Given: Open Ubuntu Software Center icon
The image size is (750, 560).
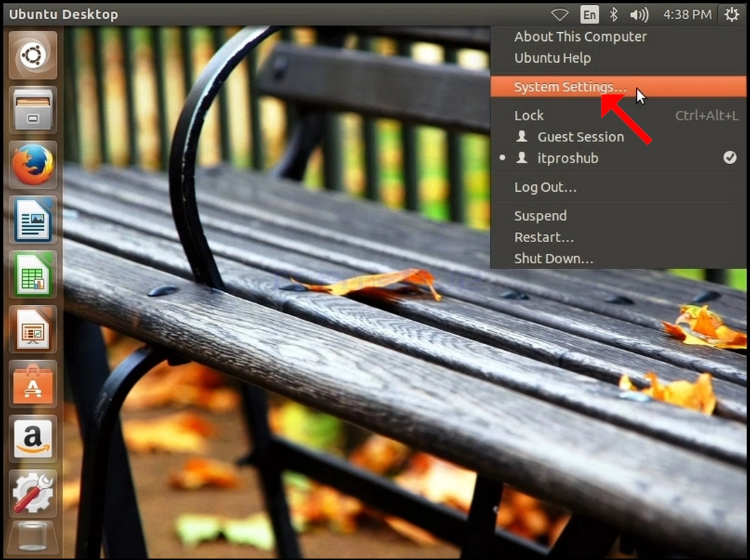Looking at the screenshot, I should 33,384.
